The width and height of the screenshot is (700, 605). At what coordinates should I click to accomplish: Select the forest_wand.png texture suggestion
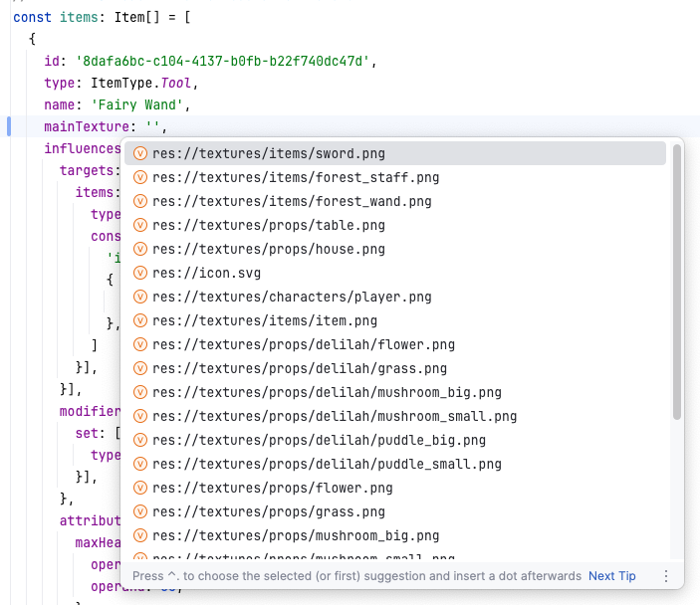[x=292, y=202]
